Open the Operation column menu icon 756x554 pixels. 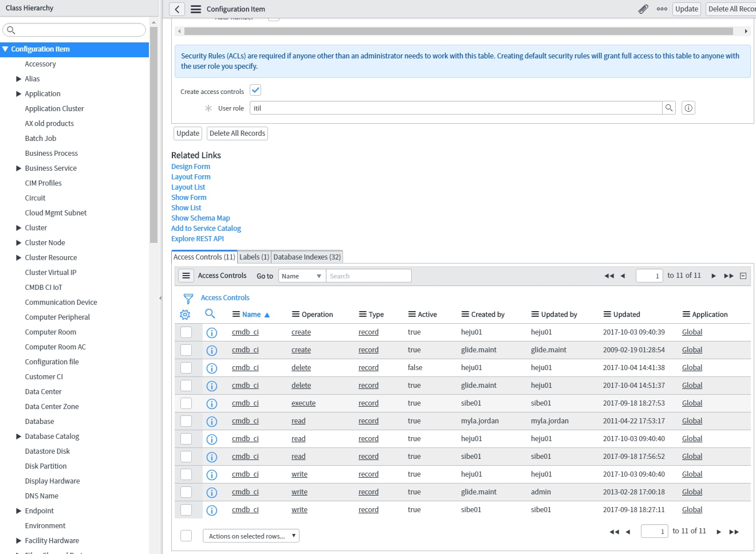pyautogui.click(x=296, y=314)
